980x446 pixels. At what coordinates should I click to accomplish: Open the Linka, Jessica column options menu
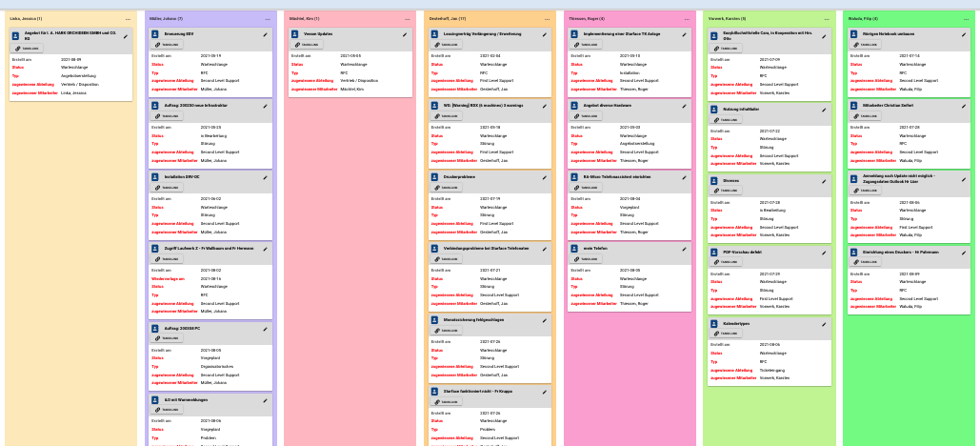(x=128, y=18)
